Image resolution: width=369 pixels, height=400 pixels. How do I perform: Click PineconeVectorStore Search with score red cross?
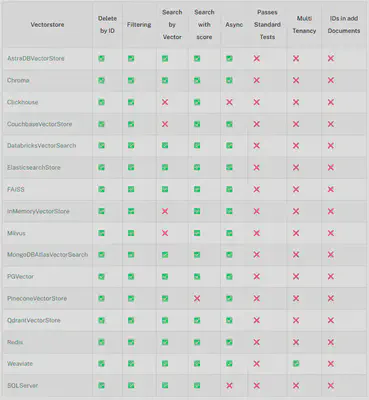point(197,298)
